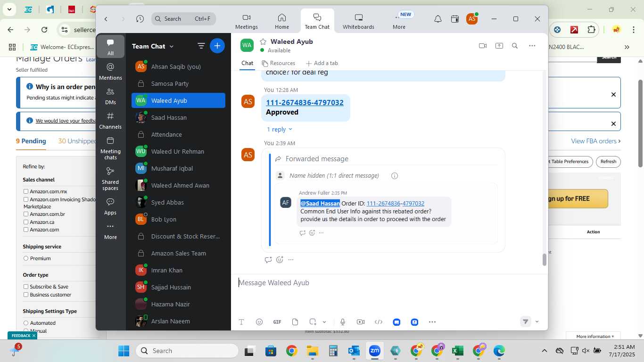Check Subscribe & Save order type
Viewport: 644px width, 362px height.
tap(26, 287)
